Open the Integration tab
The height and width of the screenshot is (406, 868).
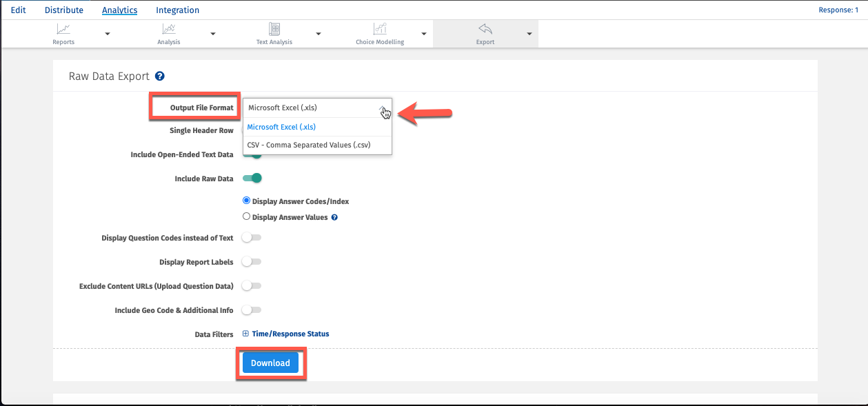[x=178, y=10]
